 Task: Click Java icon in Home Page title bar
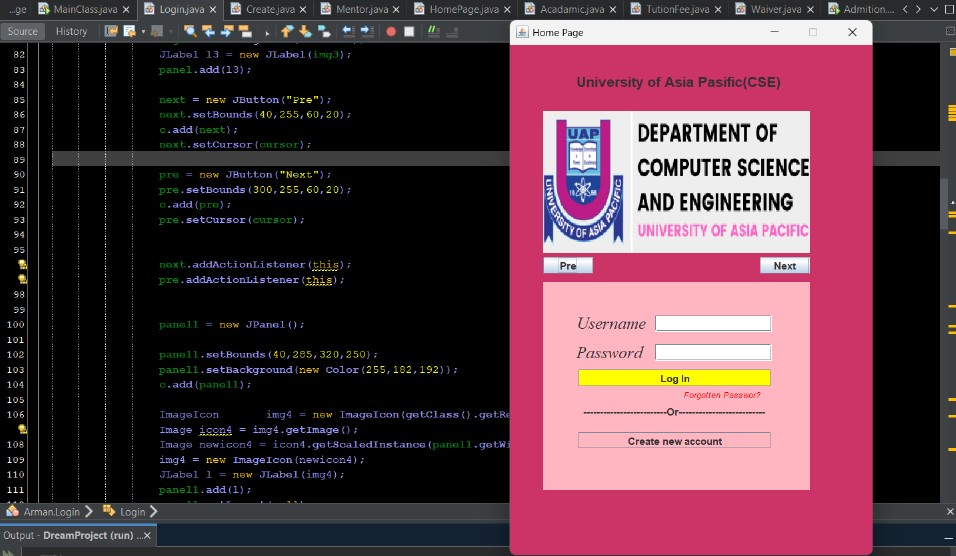pos(522,32)
